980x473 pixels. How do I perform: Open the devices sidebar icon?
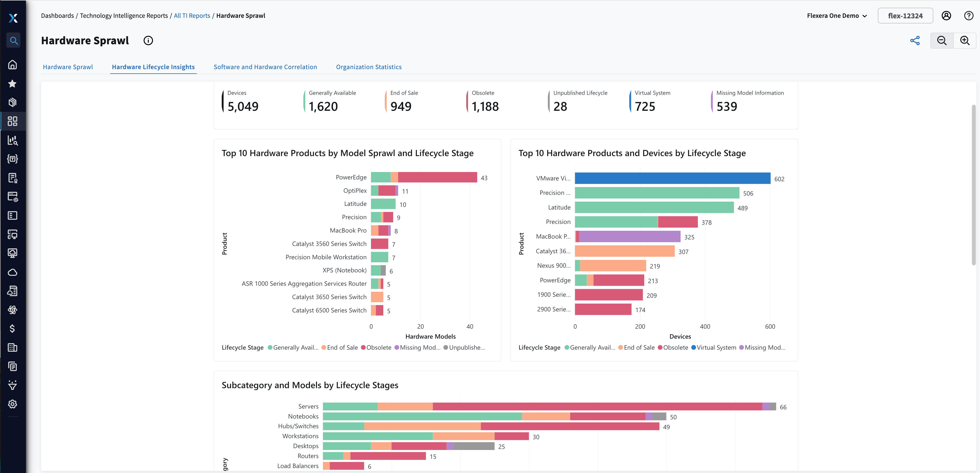pyautogui.click(x=13, y=234)
